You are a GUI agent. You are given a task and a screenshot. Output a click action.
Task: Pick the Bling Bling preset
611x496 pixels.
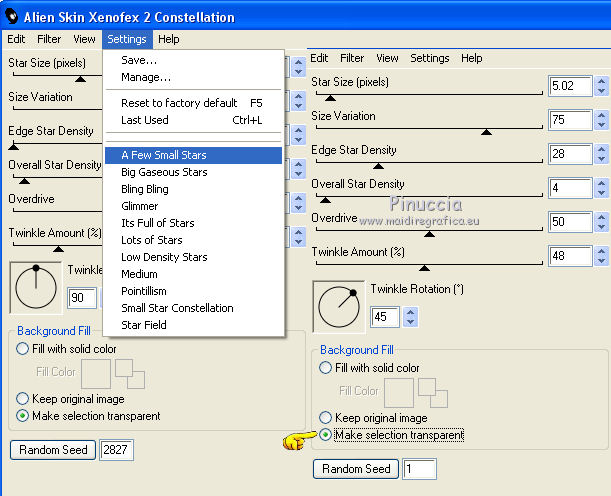pos(193,189)
